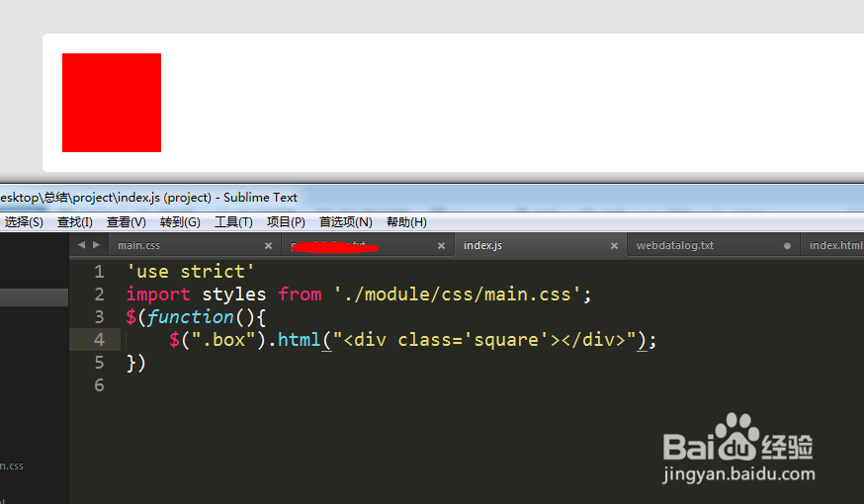Close the main.css tab

(268, 246)
